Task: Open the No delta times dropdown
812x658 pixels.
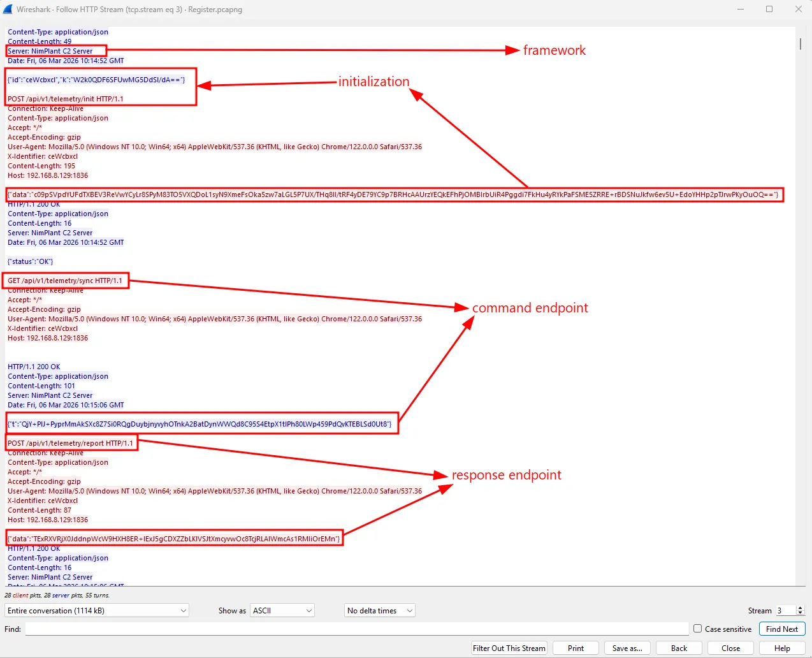Action: (x=379, y=610)
